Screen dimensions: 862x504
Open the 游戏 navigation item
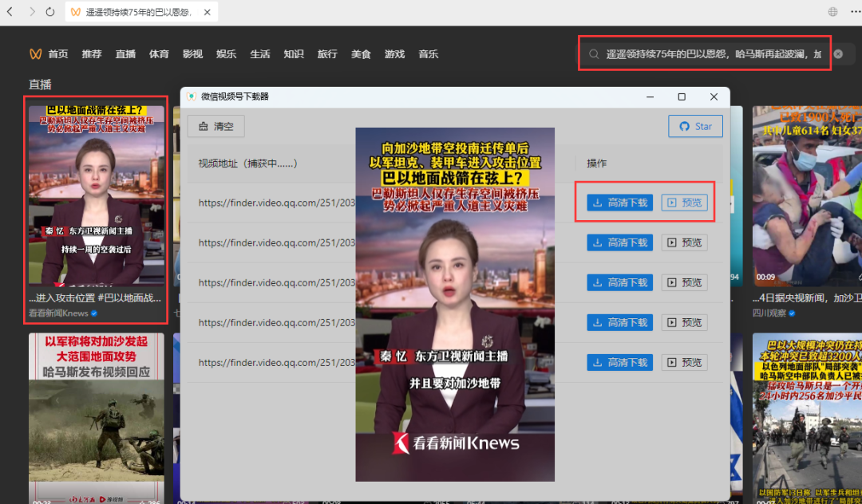(395, 53)
